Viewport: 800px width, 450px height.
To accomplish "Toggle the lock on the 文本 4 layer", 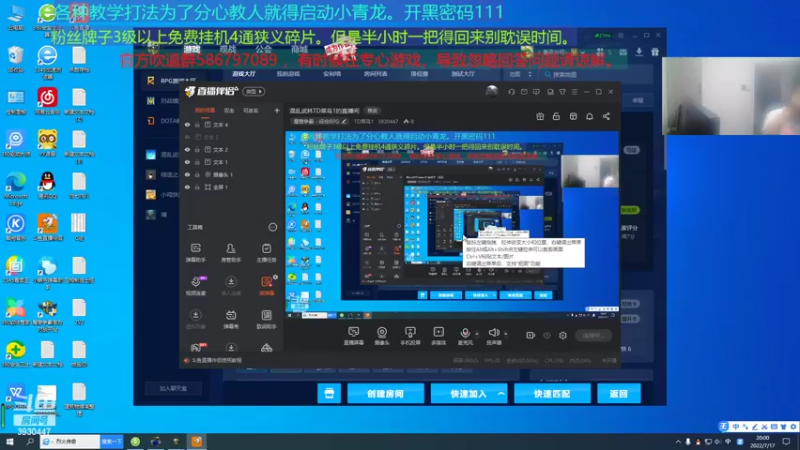I will (x=197, y=124).
